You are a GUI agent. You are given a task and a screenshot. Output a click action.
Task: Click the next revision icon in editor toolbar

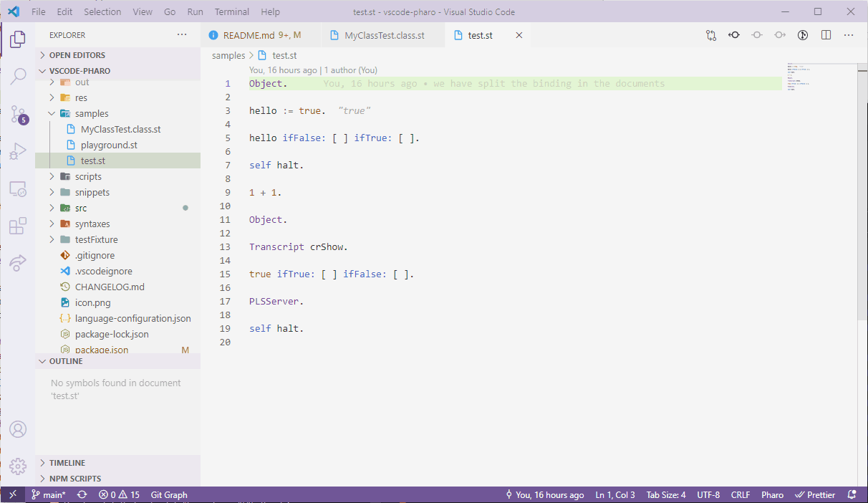pos(780,34)
